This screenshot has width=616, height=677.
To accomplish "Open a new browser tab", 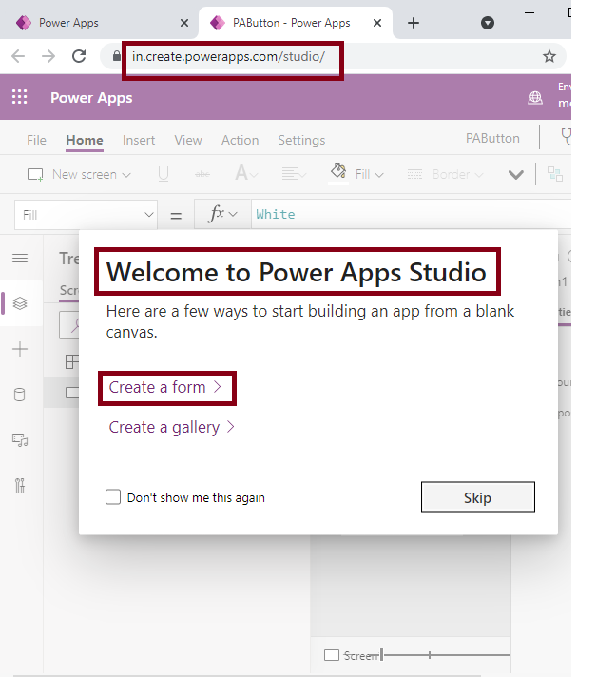I will tap(414, 23).
